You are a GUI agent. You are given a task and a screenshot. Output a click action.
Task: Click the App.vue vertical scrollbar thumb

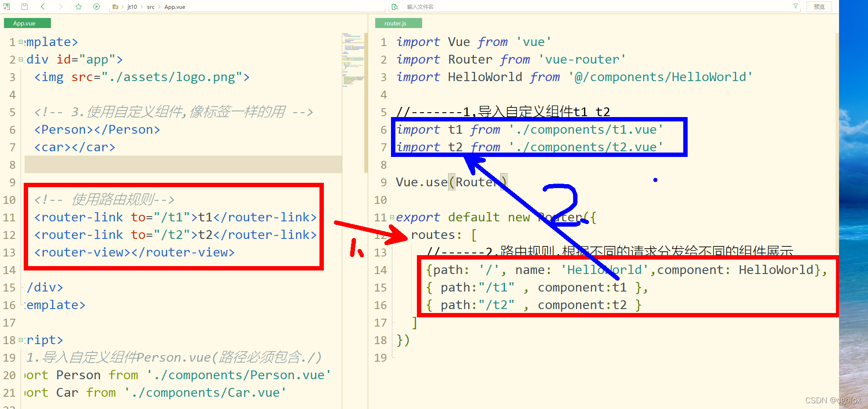point(366,103)
